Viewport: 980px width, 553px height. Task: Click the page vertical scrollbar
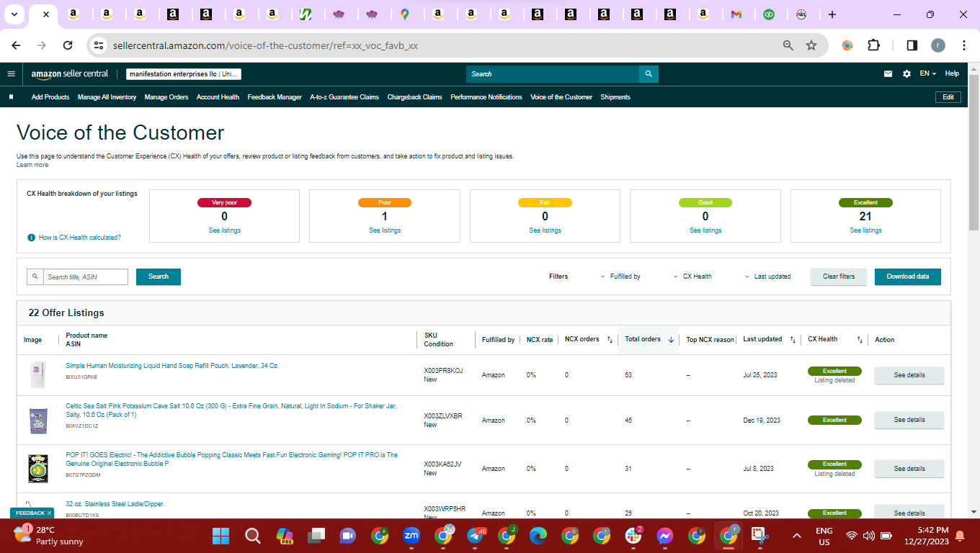point(974,151)
